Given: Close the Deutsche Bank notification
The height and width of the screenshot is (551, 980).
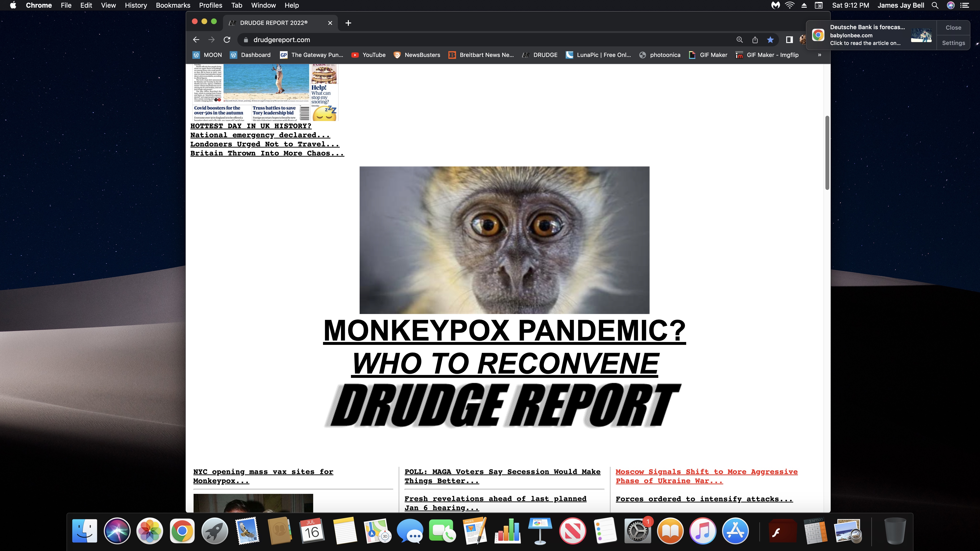Looking at the screenshot, I should [x=953, y=28].
